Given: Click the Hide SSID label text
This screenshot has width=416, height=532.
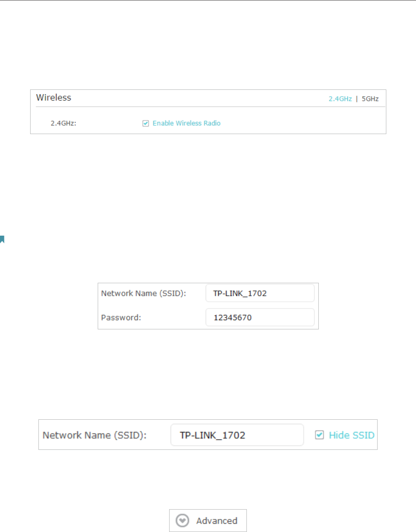Looking at the screenshot, I should [351, 435].
